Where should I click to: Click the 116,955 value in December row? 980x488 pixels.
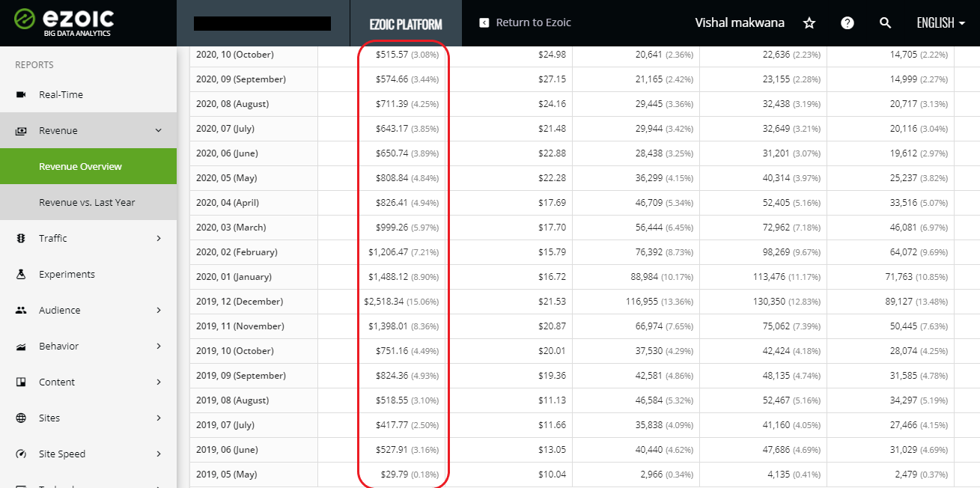coord(659,302)
